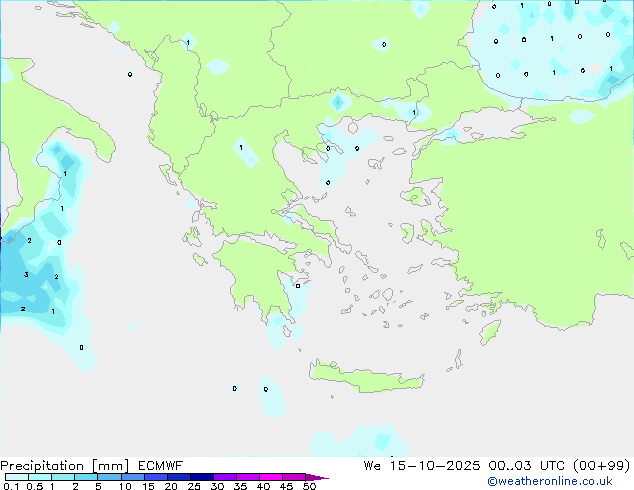
Task: Click the '50' legend scale label
Action: 309,486
